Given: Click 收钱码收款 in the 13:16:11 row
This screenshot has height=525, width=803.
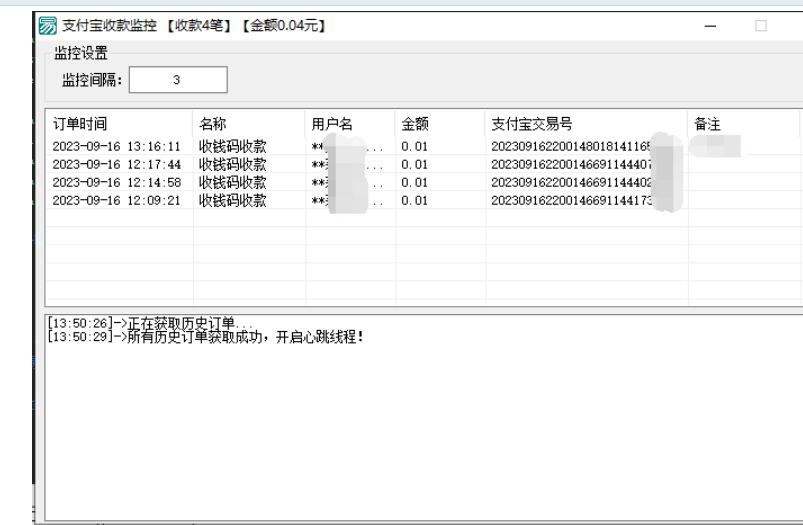Looking at the screenshot, I should point(233,146).
